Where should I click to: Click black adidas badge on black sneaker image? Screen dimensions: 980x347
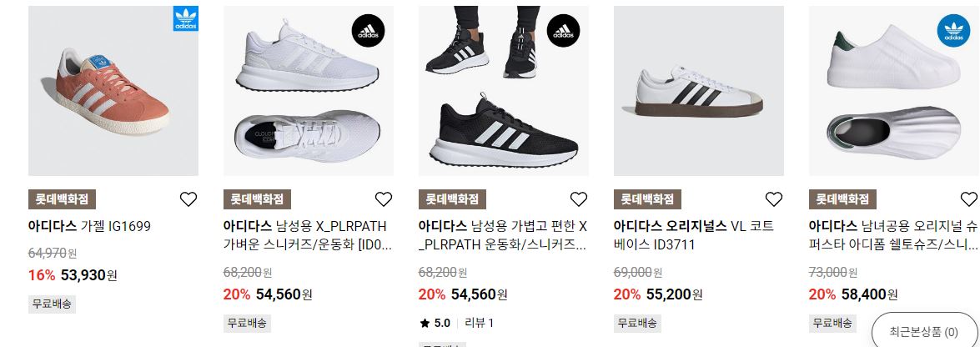point(563,31)
